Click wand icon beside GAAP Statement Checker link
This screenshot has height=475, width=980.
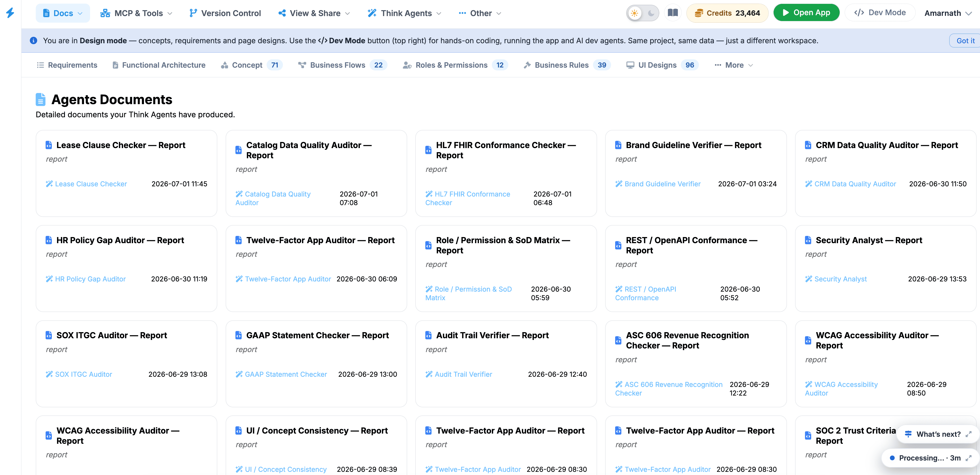click(239, 374)
